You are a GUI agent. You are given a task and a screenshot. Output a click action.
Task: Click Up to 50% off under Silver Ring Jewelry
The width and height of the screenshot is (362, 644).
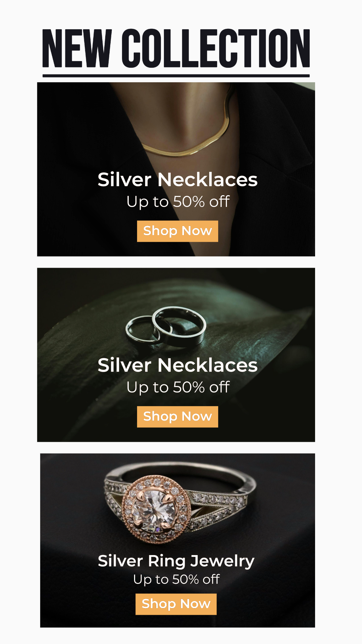click(176, 580)
